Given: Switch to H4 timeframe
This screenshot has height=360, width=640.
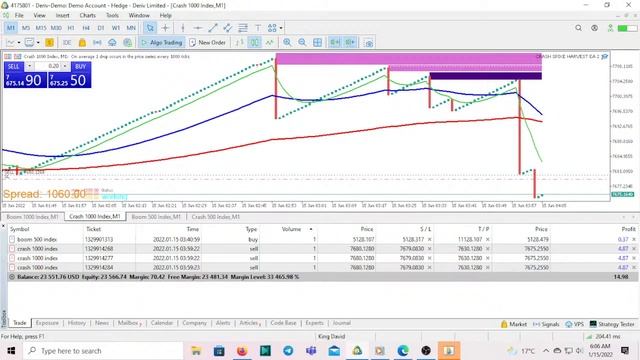Looking at the screenshot, I should [x=86, y=28].
